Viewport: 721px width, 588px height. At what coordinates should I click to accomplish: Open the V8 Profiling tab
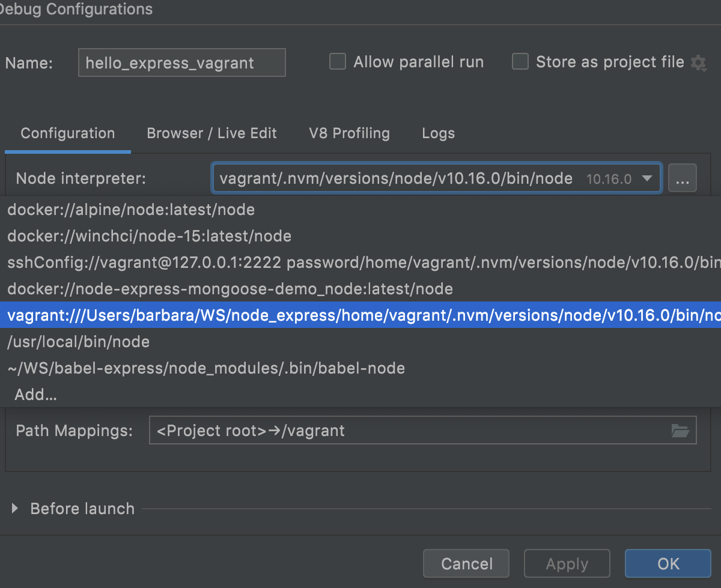coord(349,133)
